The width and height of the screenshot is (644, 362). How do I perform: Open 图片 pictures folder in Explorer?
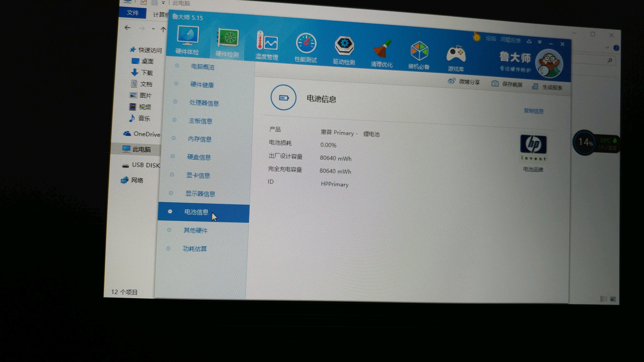[x=141, y=95]
